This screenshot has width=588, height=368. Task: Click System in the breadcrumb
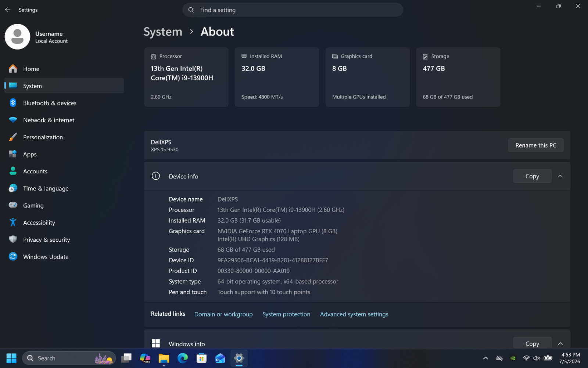click(x=163, y=32)
